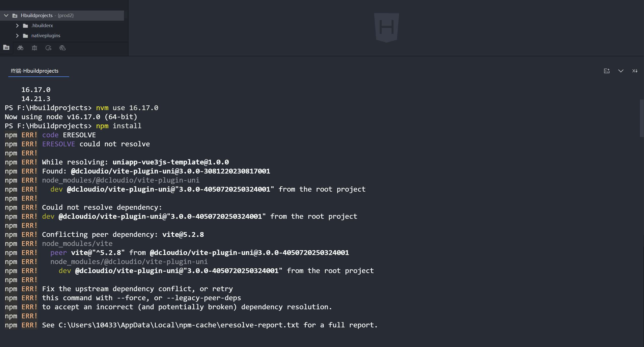Collapse the Hbuildprojects project tree
644x347 pixels.
(x=6, y=16)
